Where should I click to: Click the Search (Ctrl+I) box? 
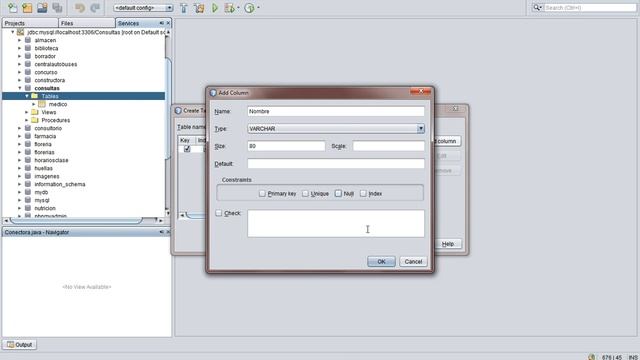click(x=590, y=7)
